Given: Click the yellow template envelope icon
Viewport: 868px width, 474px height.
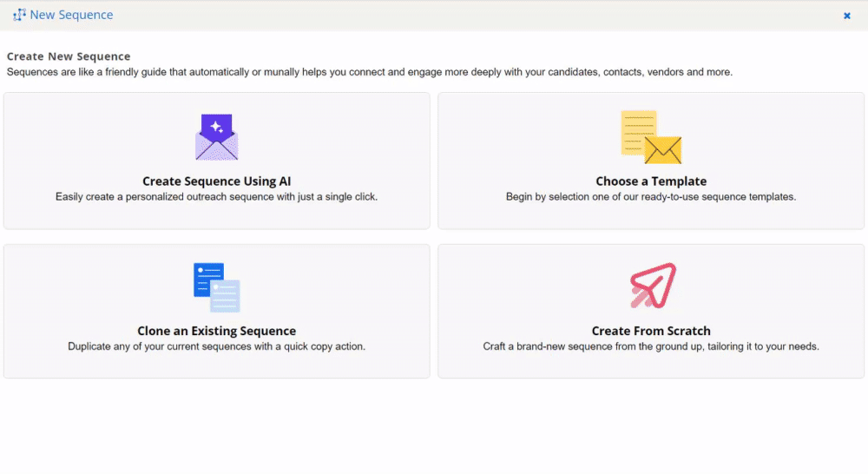Looking at the screenshot, I should pyautogui.click(x=651, y=137).
